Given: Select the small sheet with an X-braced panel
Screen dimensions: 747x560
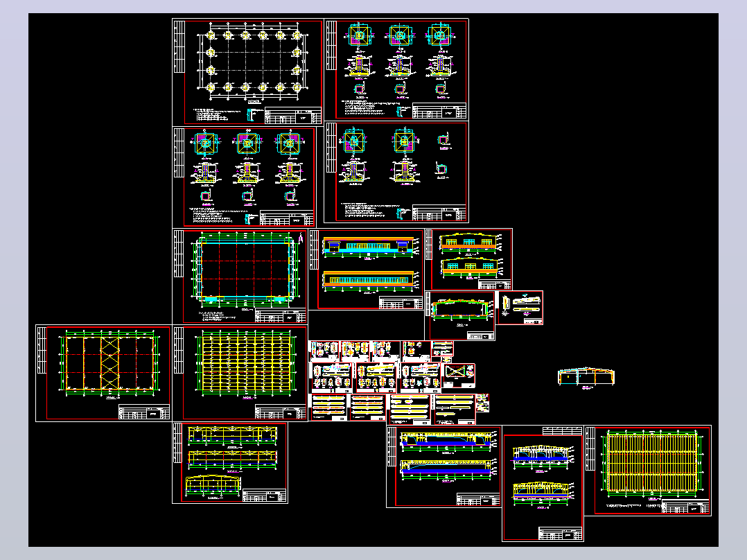Looking at the screenshot, I should coord(459,376).
